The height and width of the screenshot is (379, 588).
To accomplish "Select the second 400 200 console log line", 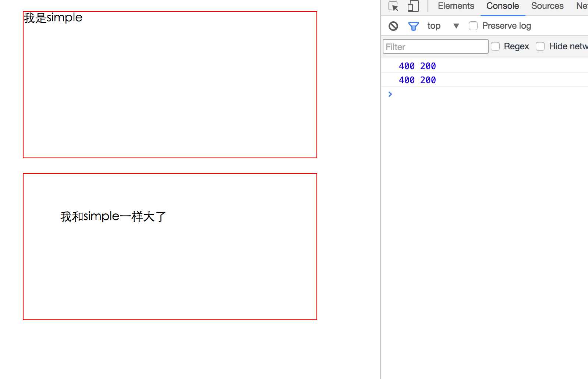I will pyautogui.click(x=417, y=80).
